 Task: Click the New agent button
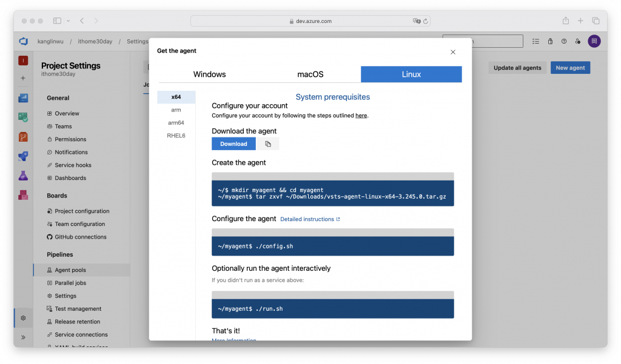pyautogui.click(x=570, y=68)
